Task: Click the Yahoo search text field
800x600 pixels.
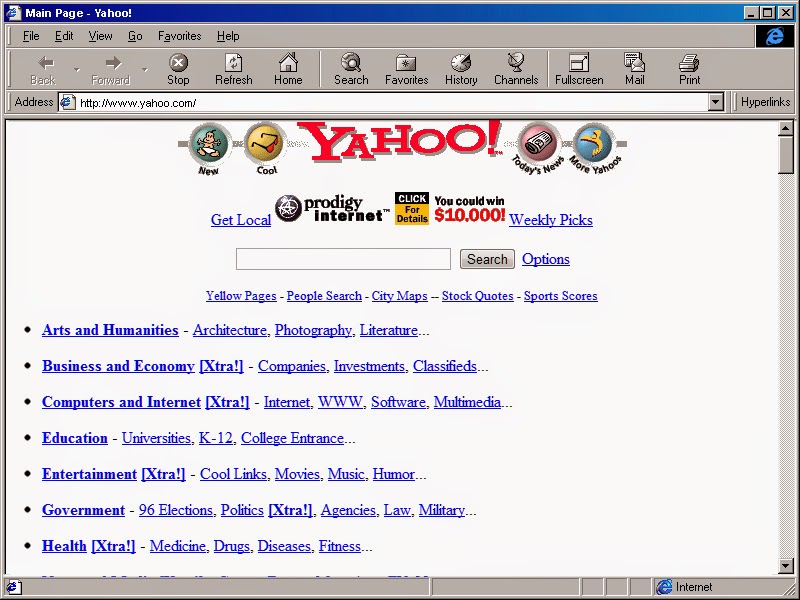Action: coord(343,259)
